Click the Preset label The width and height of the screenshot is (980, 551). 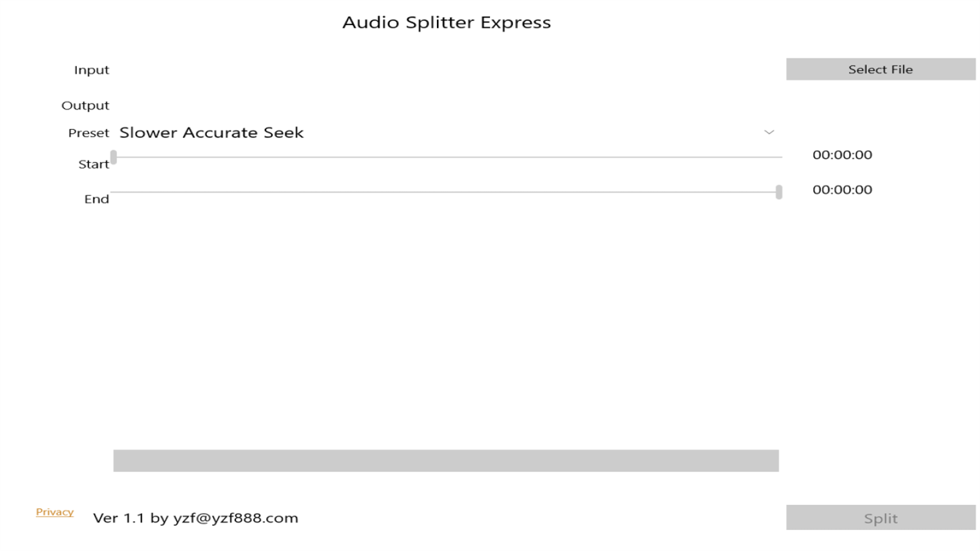tap(88, 133)
